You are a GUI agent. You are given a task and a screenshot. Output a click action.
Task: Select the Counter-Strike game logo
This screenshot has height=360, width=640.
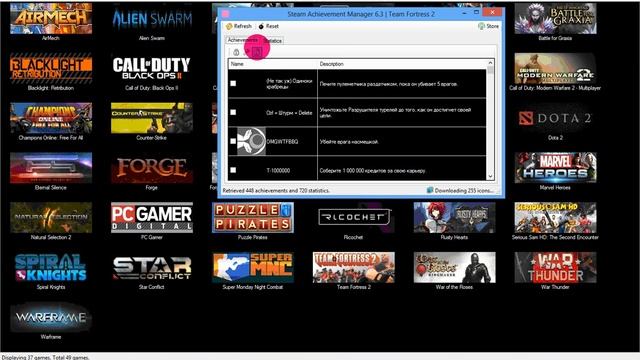tap(152, 118)
